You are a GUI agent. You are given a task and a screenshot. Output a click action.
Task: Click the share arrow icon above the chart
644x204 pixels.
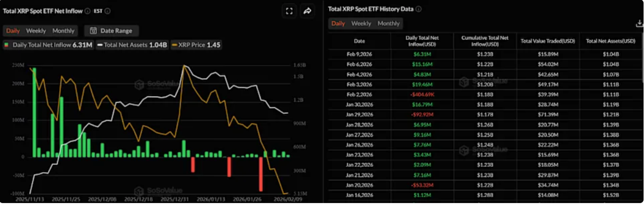pyautogui.click(x=307, y=11)
